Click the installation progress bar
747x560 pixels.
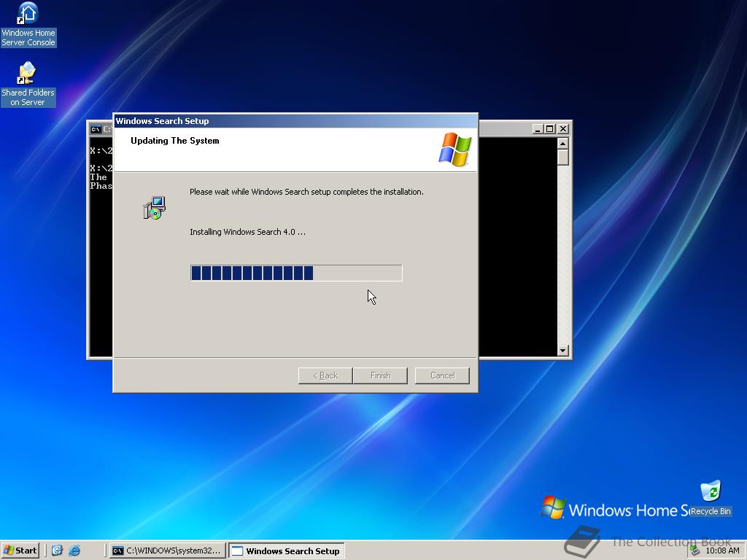coord(296,273)
